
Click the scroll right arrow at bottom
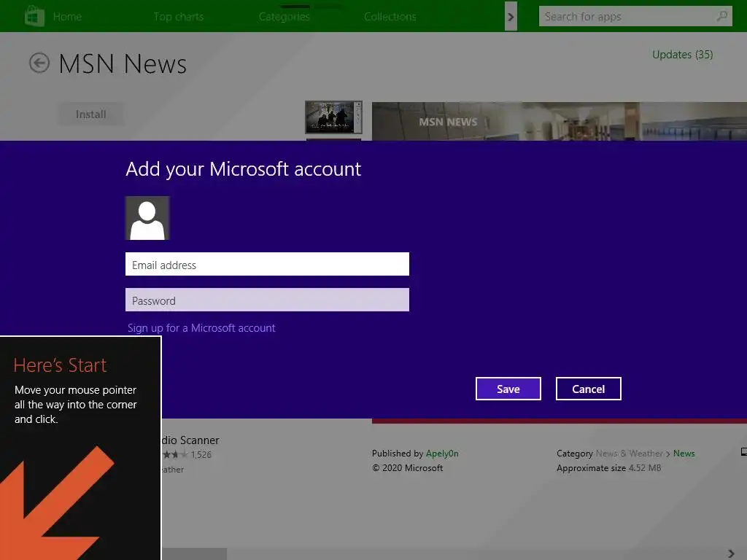click(x=731, y=553)
